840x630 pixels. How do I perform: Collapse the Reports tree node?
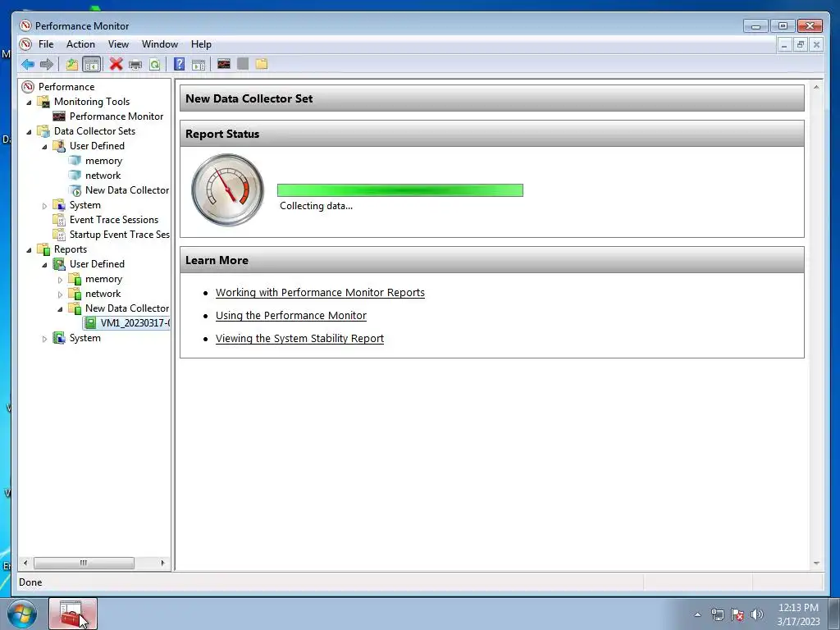pos(29,249)
